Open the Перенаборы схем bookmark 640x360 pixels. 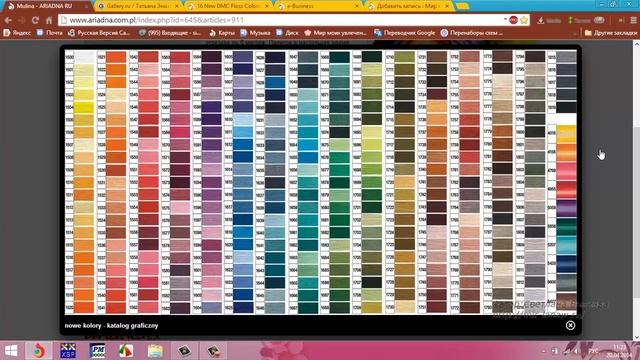point(471,33)
